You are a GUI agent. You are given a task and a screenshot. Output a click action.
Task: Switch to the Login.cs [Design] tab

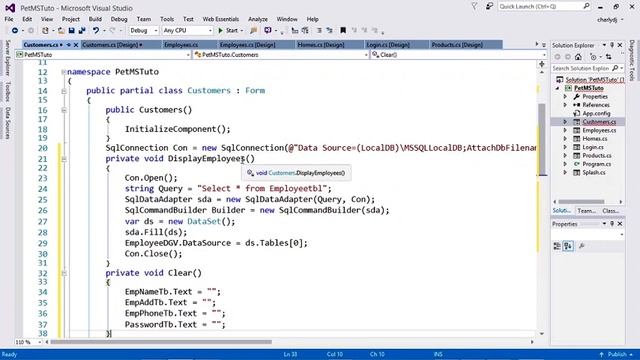388,45
